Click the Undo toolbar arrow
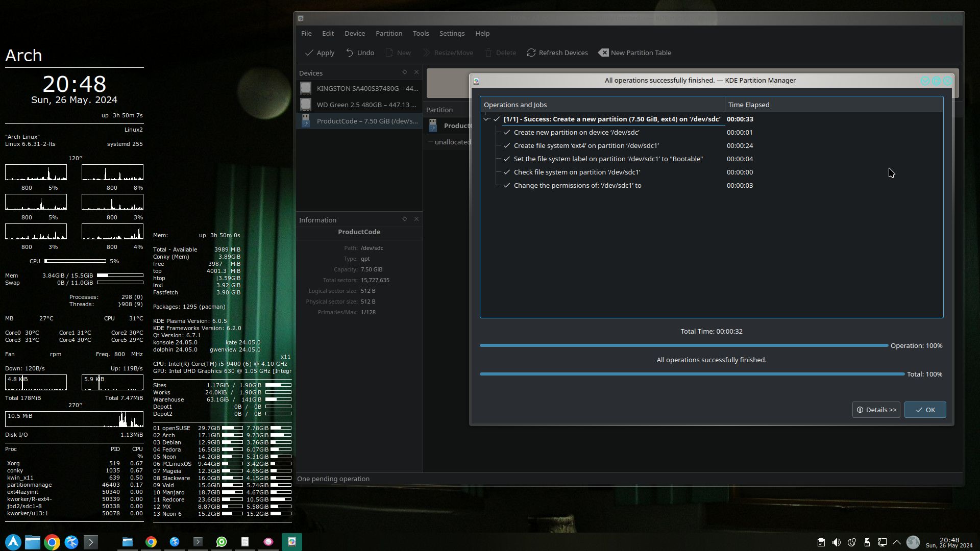Viewport: 980px width, 551px height. click(350, 53)
